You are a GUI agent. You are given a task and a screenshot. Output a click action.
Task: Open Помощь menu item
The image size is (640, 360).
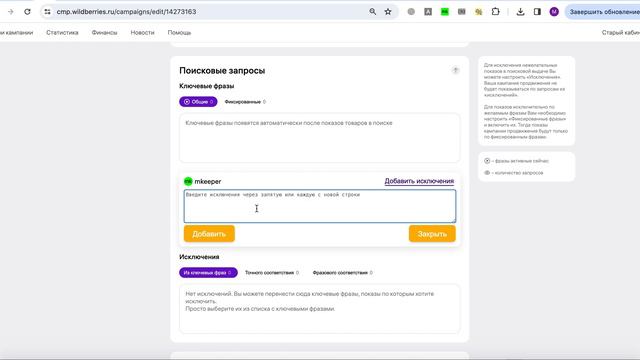(x=179, y=32)
